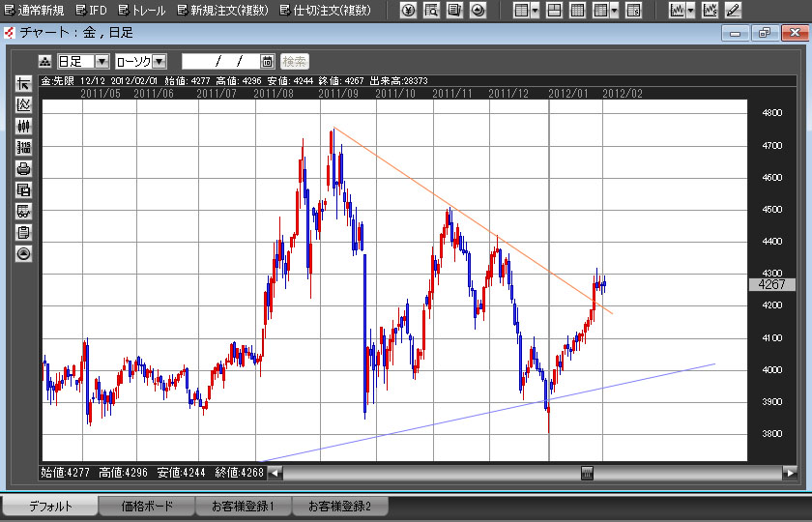The image size is (812, 522).
Task: Open the 通常新規 order menu
Action: [x=33, y=11]
